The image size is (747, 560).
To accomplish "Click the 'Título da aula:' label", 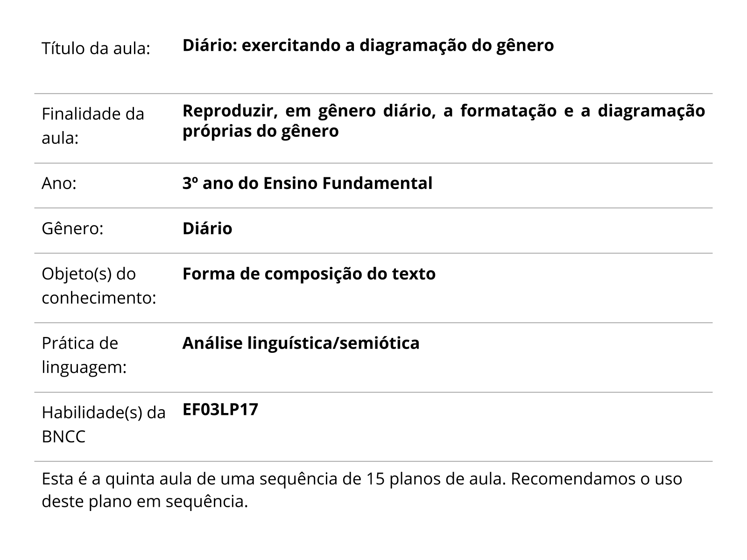I will (96, 48).
